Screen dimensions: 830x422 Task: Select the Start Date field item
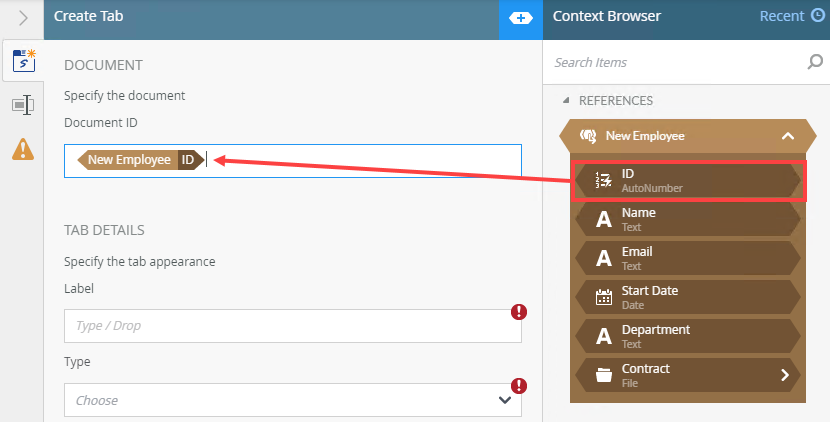coord(686,297)
